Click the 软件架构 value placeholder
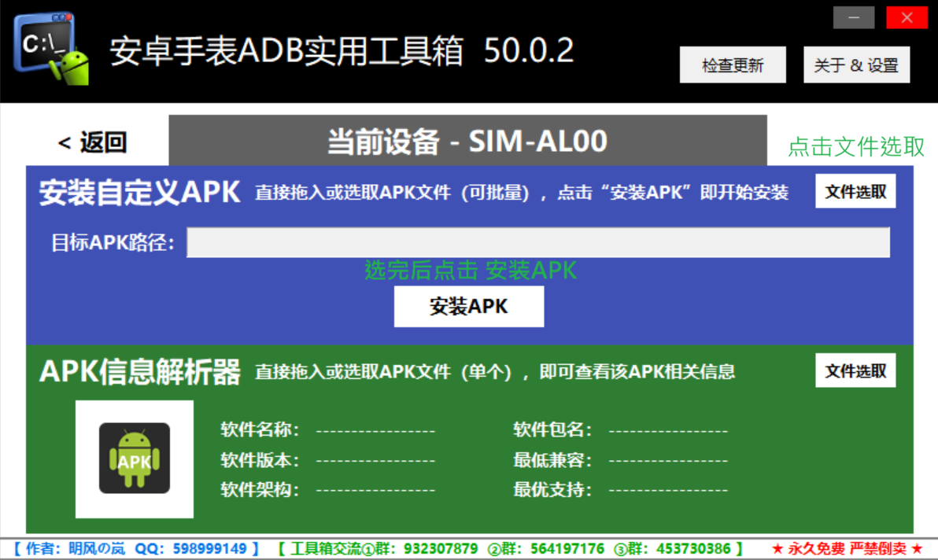Viewport: 938px width, 560px height. click(x=375, y=491)
